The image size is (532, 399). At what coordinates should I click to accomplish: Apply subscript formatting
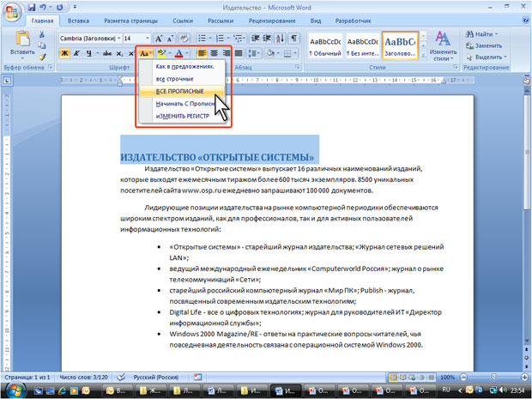[119, 53]
